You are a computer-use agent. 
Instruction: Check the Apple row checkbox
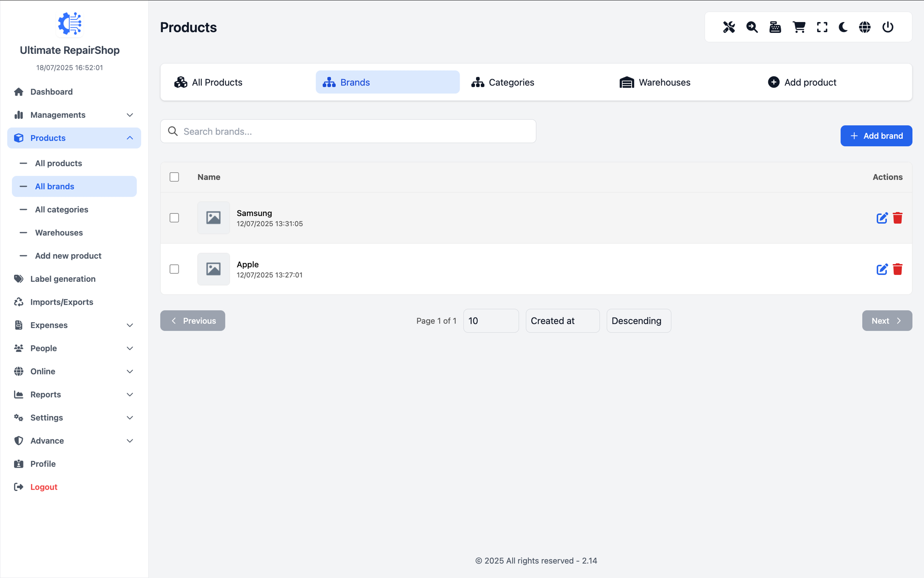pyautogui.click(x=174, y=269)
